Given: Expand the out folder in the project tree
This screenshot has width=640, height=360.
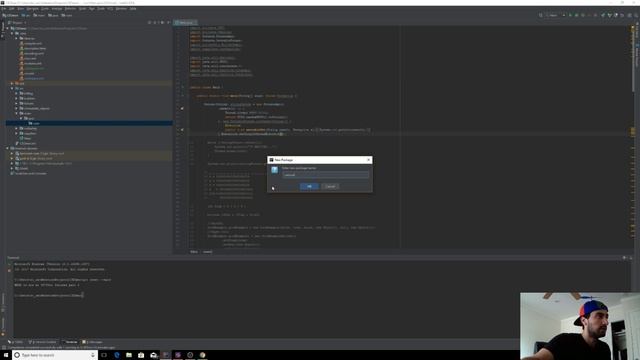Looking at the screenshot, I should point(12,83).
